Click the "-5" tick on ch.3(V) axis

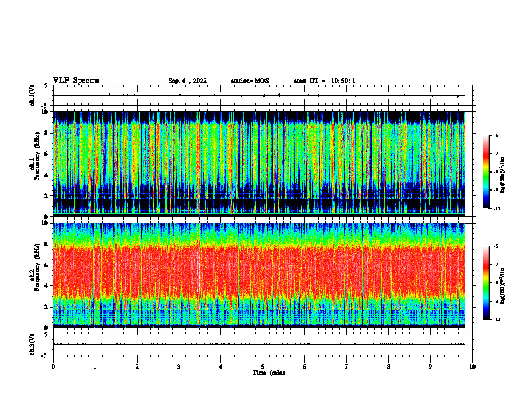coord(44,355)
